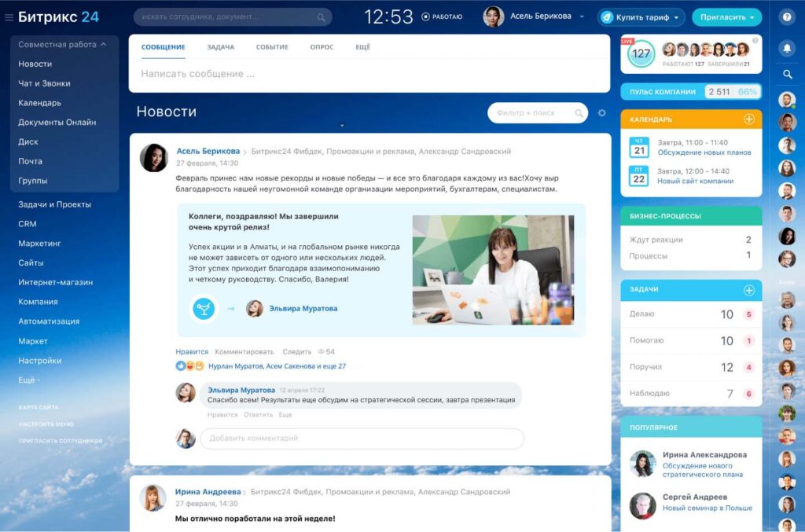Viewport: 805px width, 532px height.
Task: Open news feed settings gear icon
Action: pyautogui.click(x=601, y=113)
